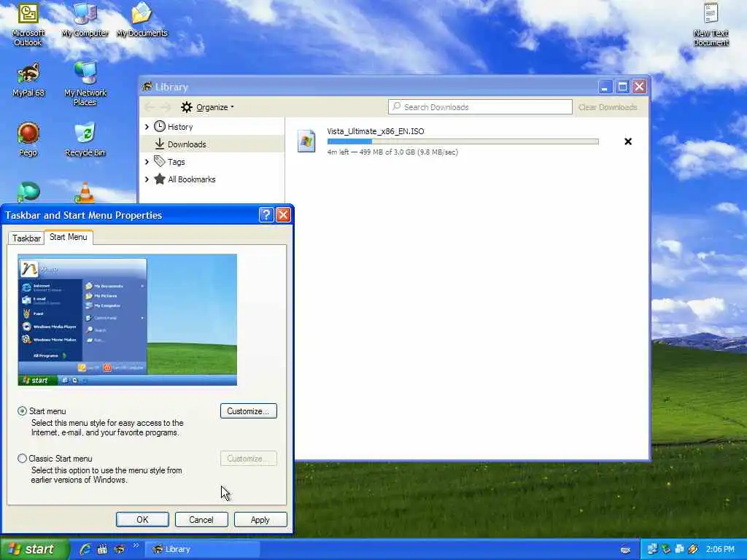Click the help question mark in Properties dialog
Screen dimensions: 747x560
coord(266,215)
